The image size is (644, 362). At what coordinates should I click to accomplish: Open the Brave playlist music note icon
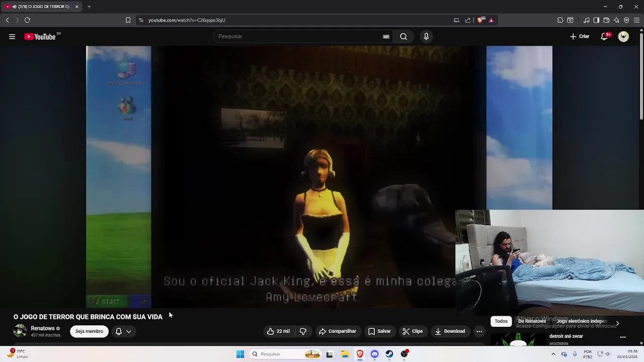[x=586, y=20]
